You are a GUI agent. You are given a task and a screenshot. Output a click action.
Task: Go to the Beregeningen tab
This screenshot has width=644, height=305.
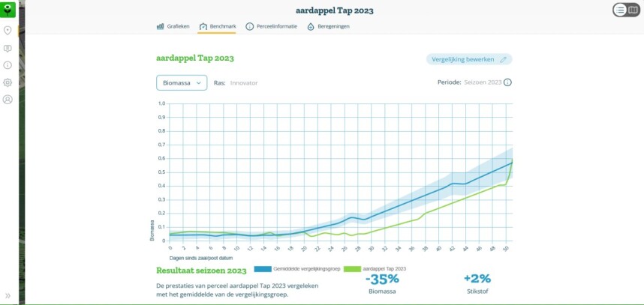(328, 26)
